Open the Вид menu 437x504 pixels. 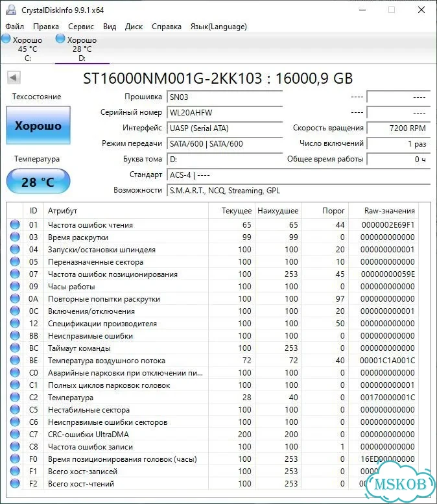tap(110, 27)
